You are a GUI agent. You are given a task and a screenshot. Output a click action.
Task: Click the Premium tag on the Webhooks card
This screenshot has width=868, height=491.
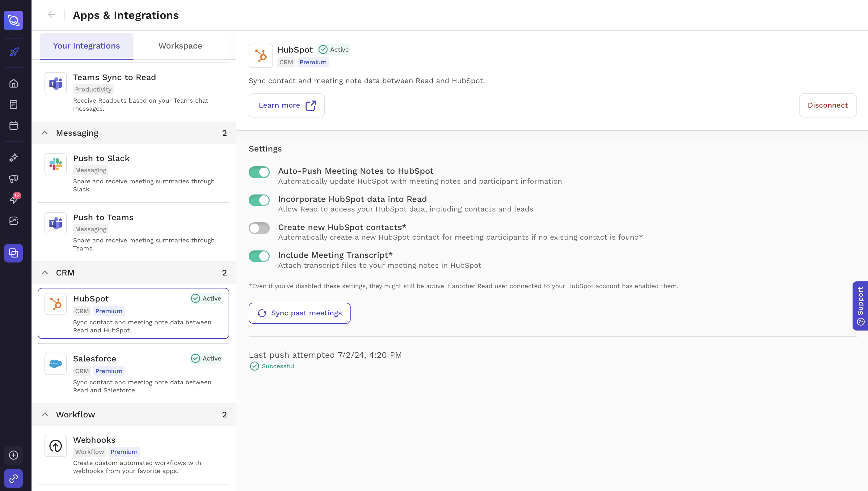[x=124, y=452]
